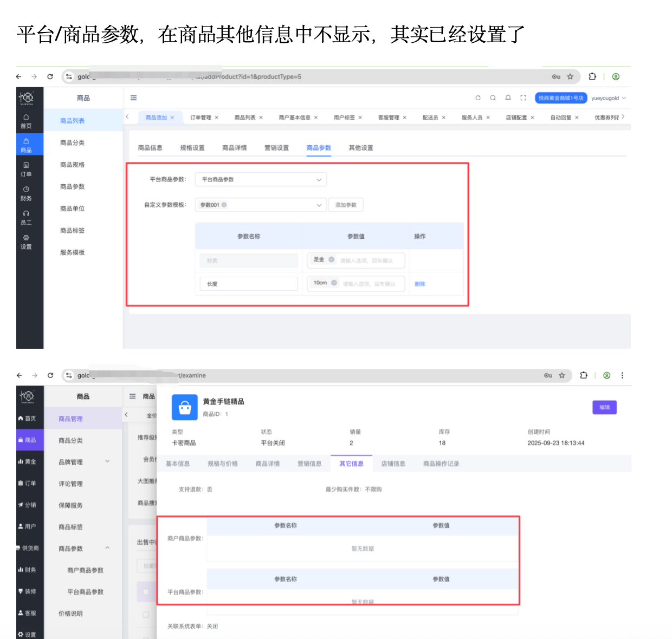Collapse the sidebar with the hamburger icon on the addProduct page
The width and height of the screenshot is (672, 639).
pyautogui.click(x=133, y=98)
